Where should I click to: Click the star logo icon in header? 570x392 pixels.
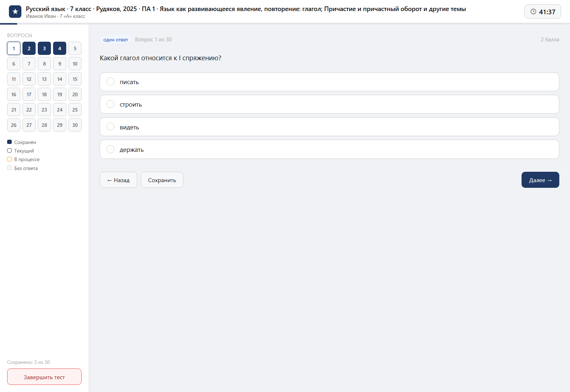(15, 12)
